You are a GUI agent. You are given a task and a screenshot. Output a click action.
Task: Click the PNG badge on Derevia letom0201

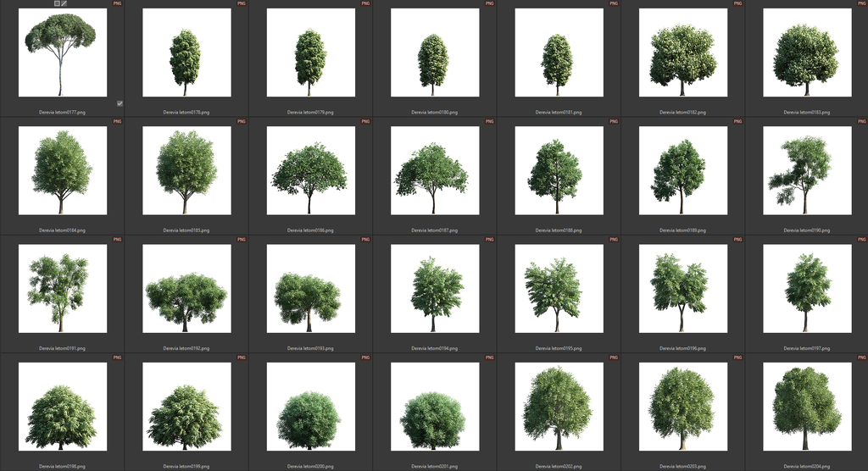489,357
